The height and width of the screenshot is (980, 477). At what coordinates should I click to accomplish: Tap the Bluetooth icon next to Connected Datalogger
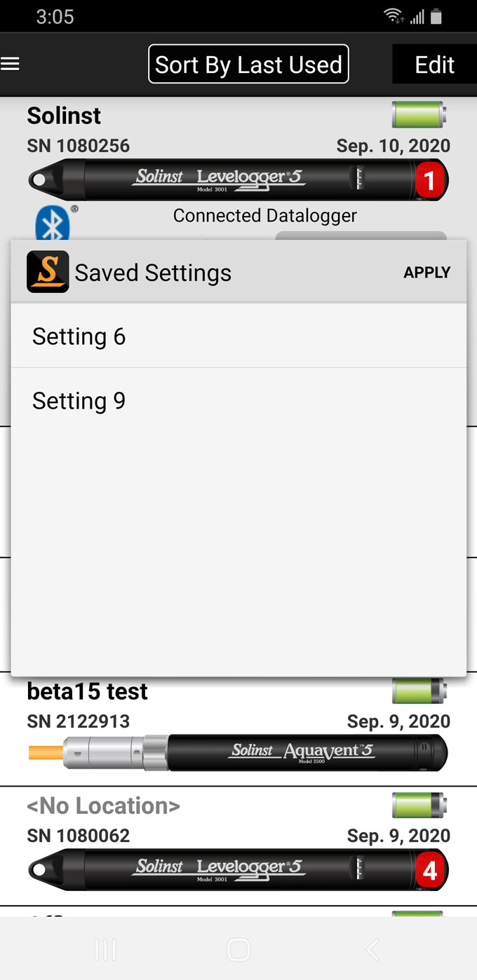(x=54, y=223)
